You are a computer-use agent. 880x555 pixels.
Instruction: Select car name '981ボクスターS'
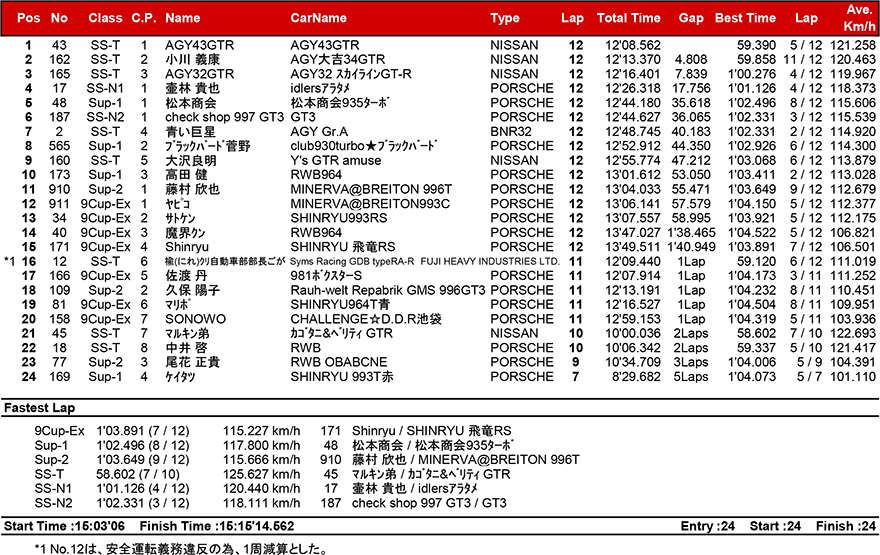(326, 276)
